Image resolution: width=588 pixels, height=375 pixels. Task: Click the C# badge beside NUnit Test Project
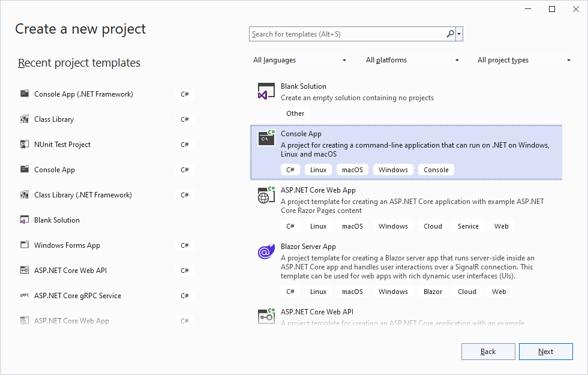[185, 145]
